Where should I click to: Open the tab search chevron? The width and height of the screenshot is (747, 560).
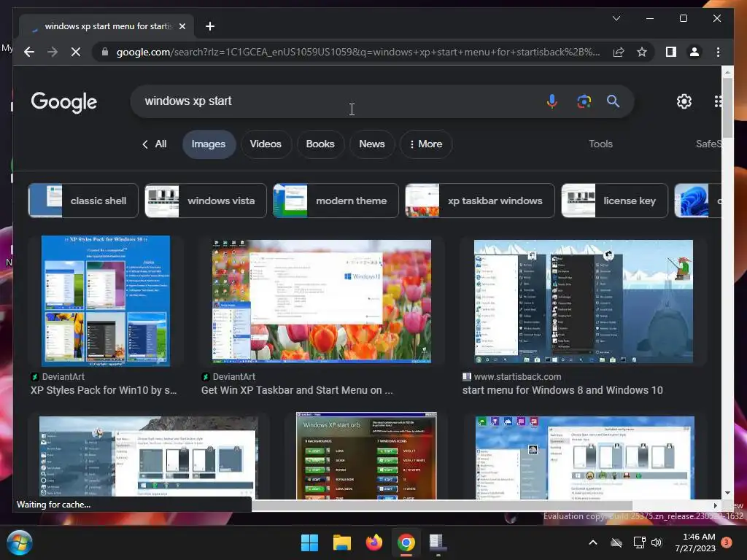tap(616, 18)
